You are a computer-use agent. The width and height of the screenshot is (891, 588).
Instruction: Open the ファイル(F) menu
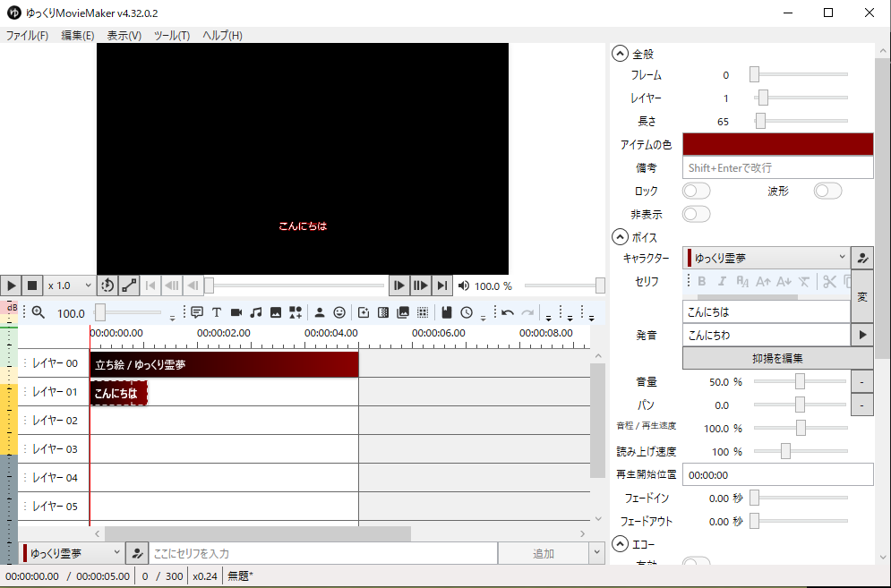tap(27, 36)
